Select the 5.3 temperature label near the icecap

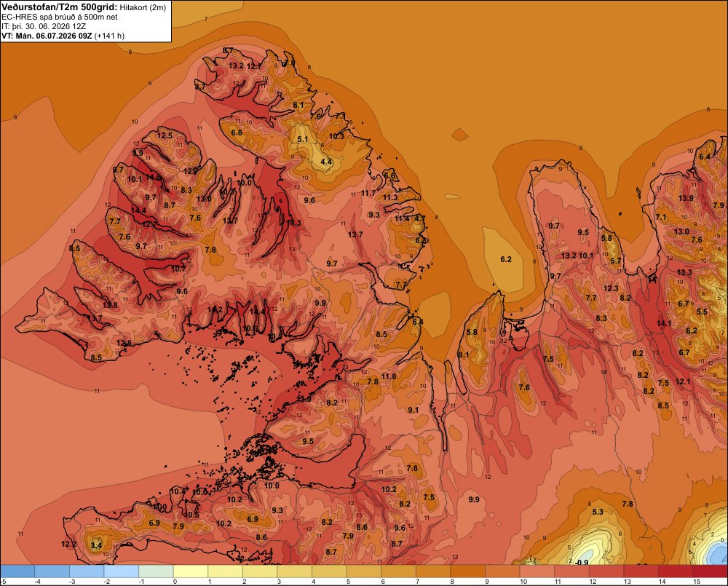pos(598,512)
